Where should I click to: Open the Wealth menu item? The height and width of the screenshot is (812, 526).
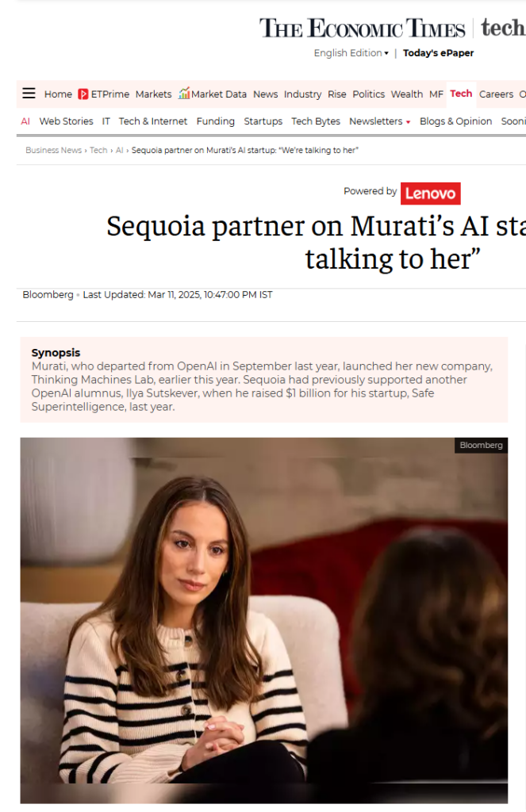pos(407,94)
